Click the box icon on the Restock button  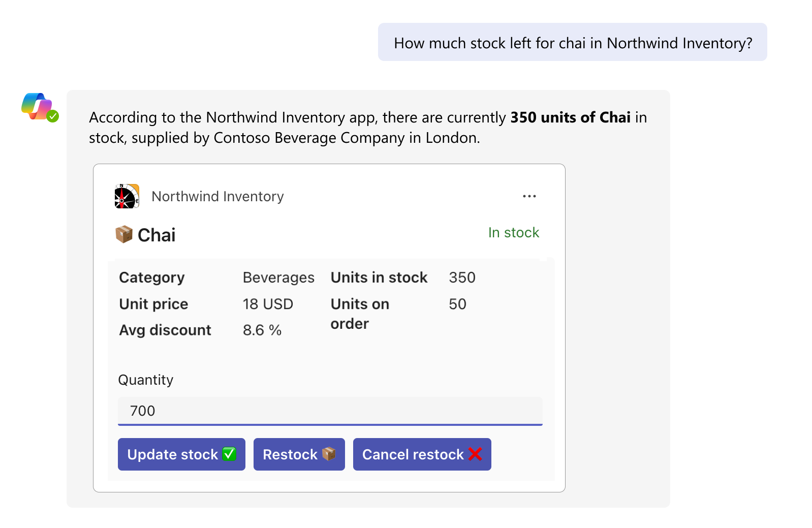pos(329,454)
